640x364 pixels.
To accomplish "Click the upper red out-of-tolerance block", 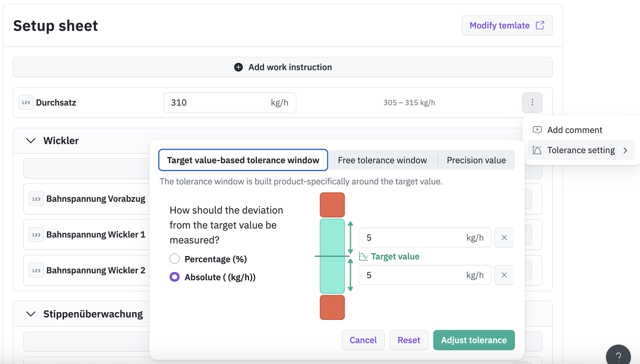I will [332, 205].
